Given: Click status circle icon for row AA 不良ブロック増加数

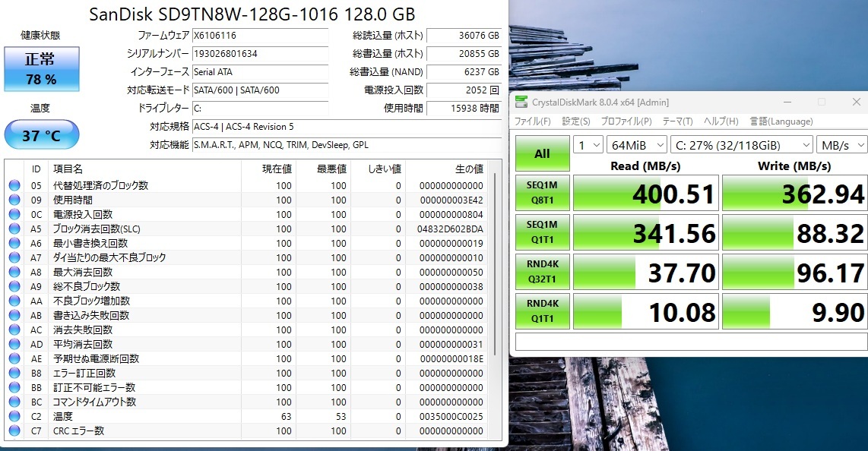Looking at the screenshot, I should pyautogui.click(x=14, y=301).
